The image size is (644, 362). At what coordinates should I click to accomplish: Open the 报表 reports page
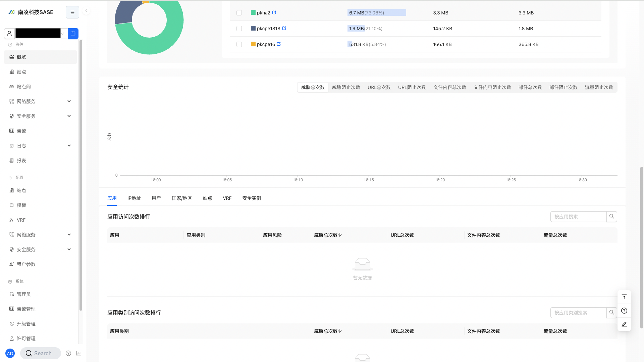pos(40,161)
